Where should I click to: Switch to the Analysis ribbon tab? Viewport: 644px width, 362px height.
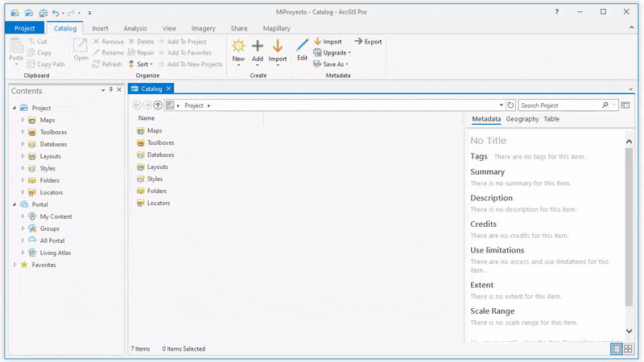(x=135, y=28)
